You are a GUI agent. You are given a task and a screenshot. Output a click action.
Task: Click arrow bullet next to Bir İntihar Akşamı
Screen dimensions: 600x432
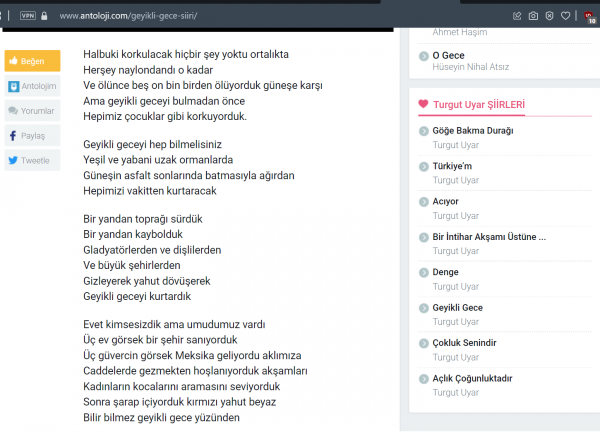point(424,238)
